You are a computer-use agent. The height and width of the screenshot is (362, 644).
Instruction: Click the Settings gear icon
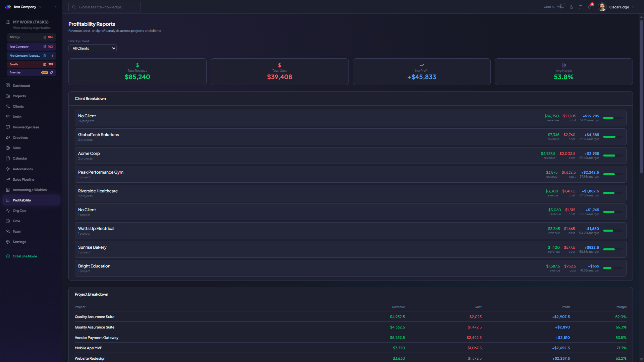point(8,242)
